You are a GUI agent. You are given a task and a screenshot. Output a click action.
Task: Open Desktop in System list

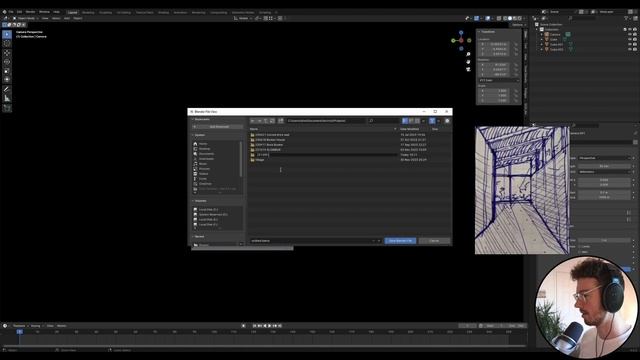pyautogui.click(x=204, y=149)
